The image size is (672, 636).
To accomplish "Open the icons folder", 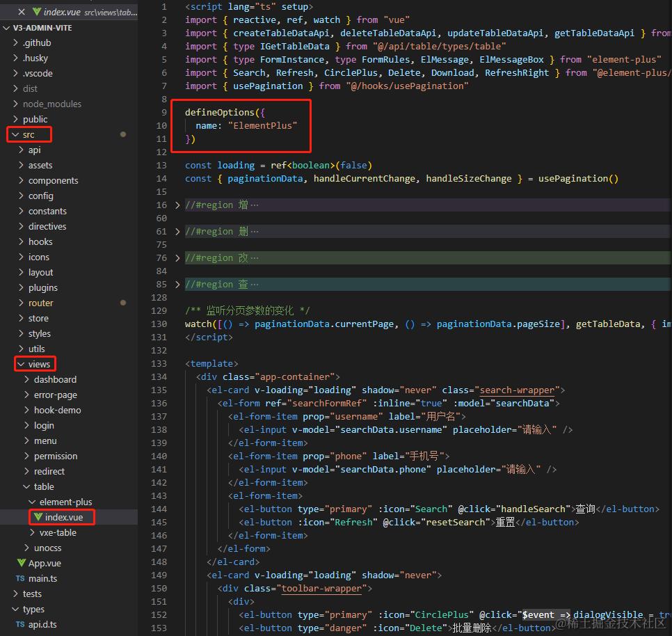I will [38, 257].
